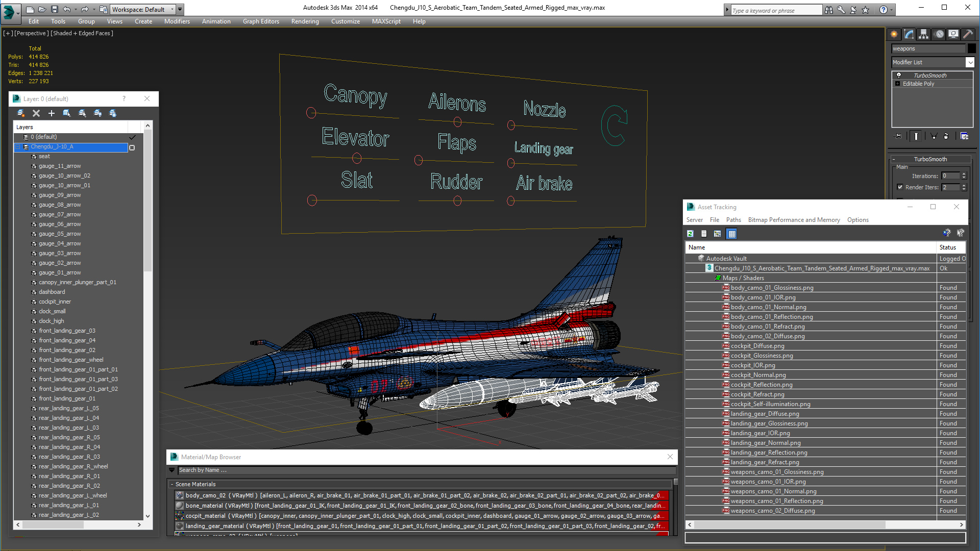Click the [+] viewport label
The width and height of the screenshot is (980, 551).
[8, 33]
